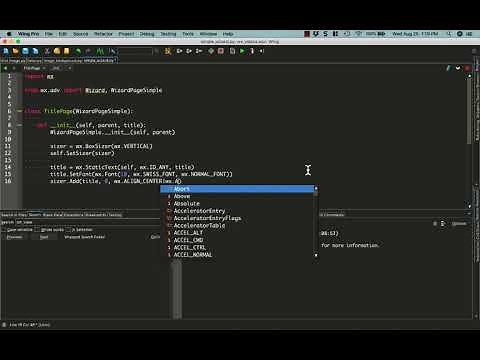Click the green Run play icon
480x360 pixels.
pyautogui.click(x=242, y=51)
